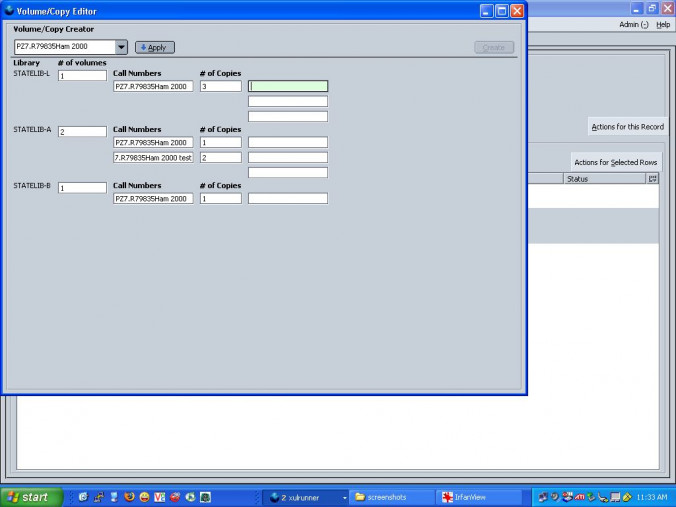Click the STATELIB-B barcode field
Screen dimensions: 676x507
pos(288,198)
